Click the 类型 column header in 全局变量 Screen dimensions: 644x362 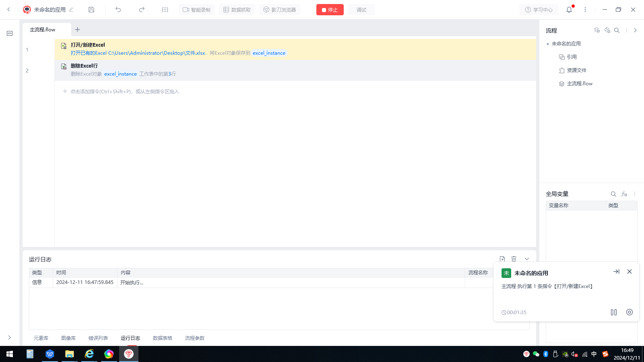(621, 206)
